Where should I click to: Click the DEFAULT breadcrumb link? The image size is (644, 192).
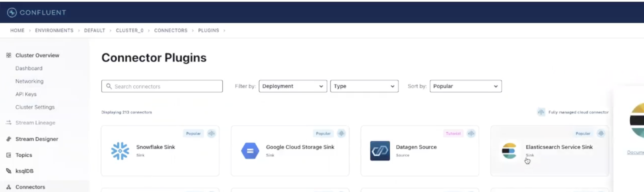point(95,30)
